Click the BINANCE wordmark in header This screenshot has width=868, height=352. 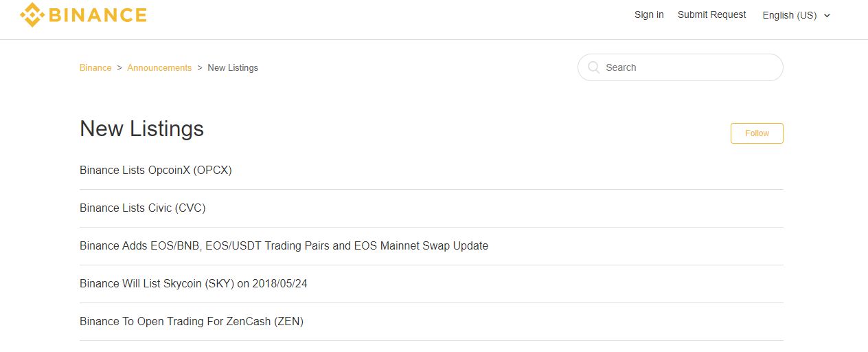click(98, 15)
